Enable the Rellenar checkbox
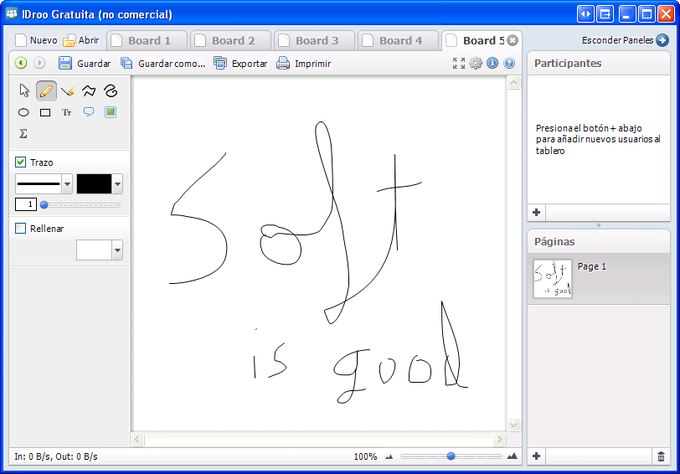The image size is (680, 474). tap(20, 228)
